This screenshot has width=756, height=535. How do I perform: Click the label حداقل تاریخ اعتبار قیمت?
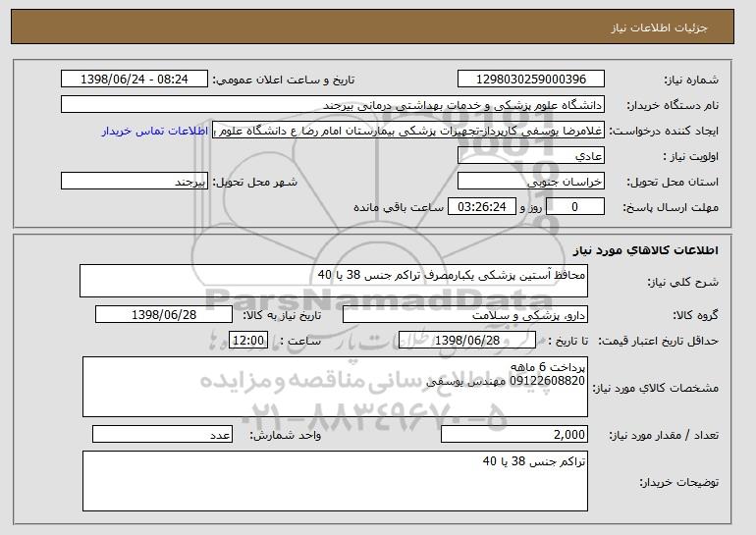point(659,342)
